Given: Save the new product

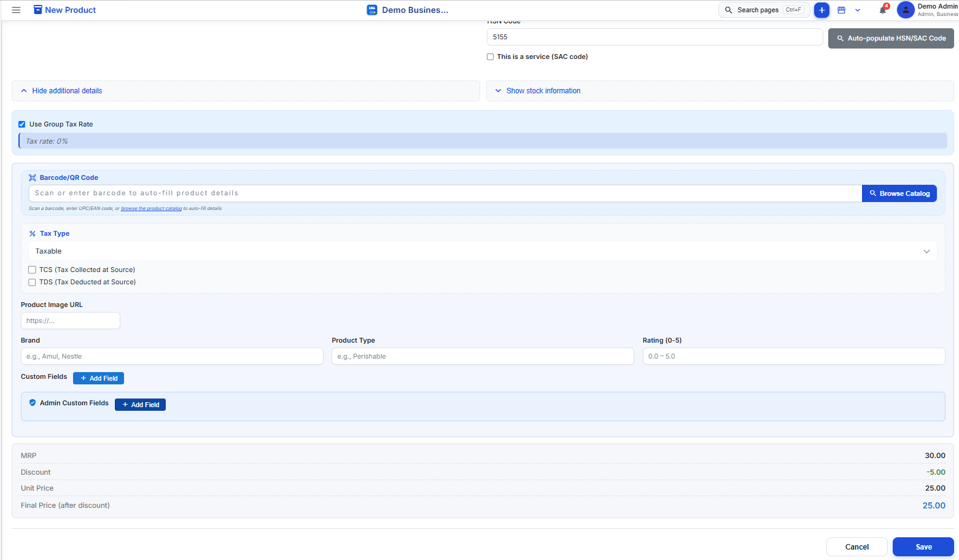Looking at the screenshot, I should click(x=923, y=547).
